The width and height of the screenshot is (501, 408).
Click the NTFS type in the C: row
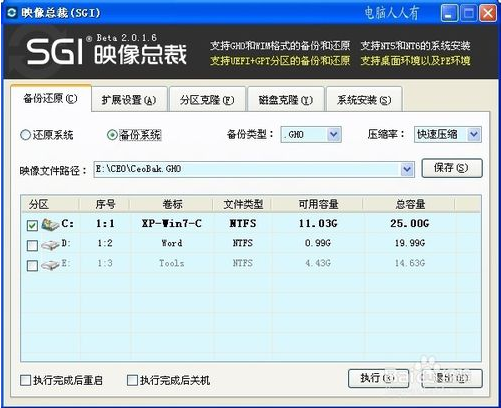coord(243,223)
